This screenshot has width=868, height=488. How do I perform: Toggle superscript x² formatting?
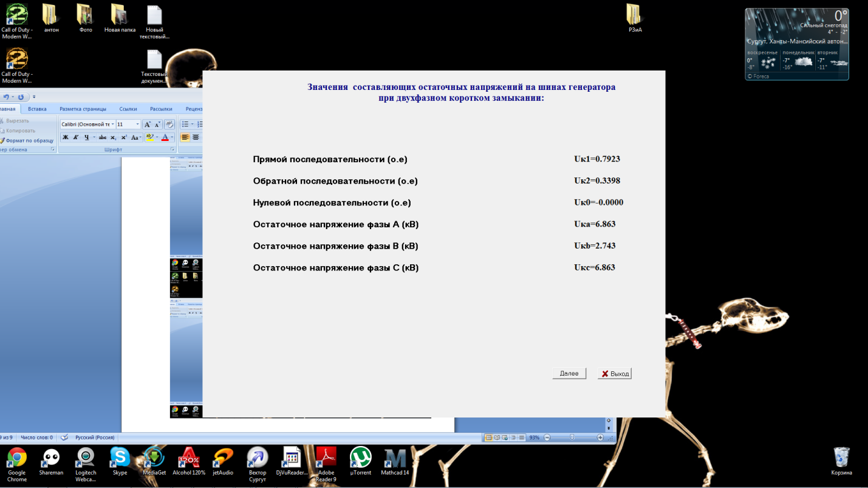click(x=124, y=137)
